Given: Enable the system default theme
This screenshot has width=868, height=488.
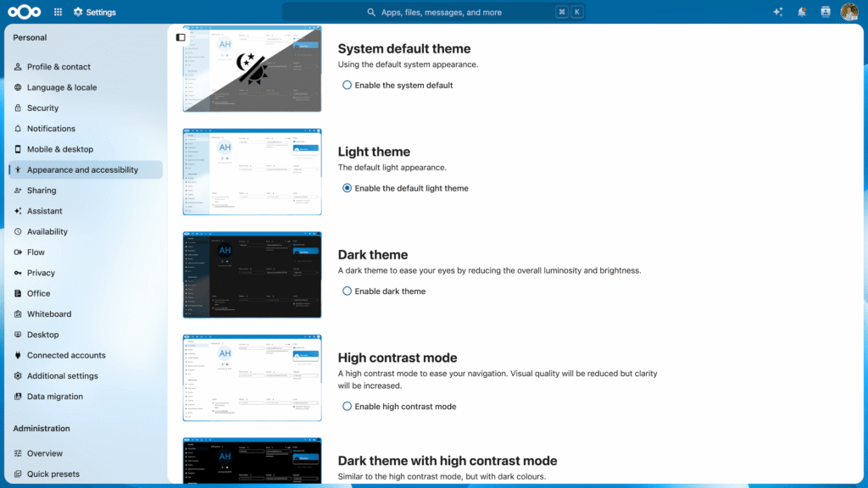Looking at the screenshot, I should tap(347, 86).
